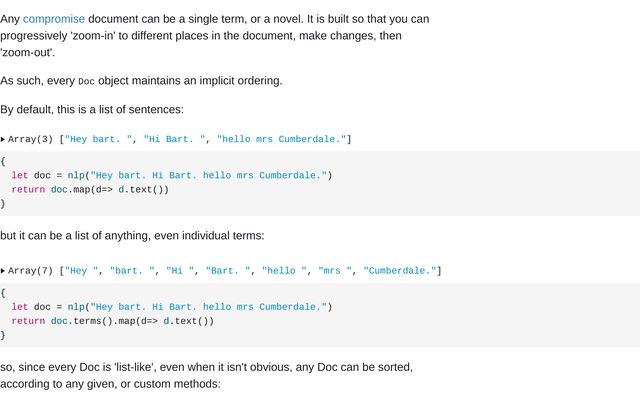Click the "By default, this is a list" paragraph
This screenshot has height=400, width=640.
coord(92,110)
